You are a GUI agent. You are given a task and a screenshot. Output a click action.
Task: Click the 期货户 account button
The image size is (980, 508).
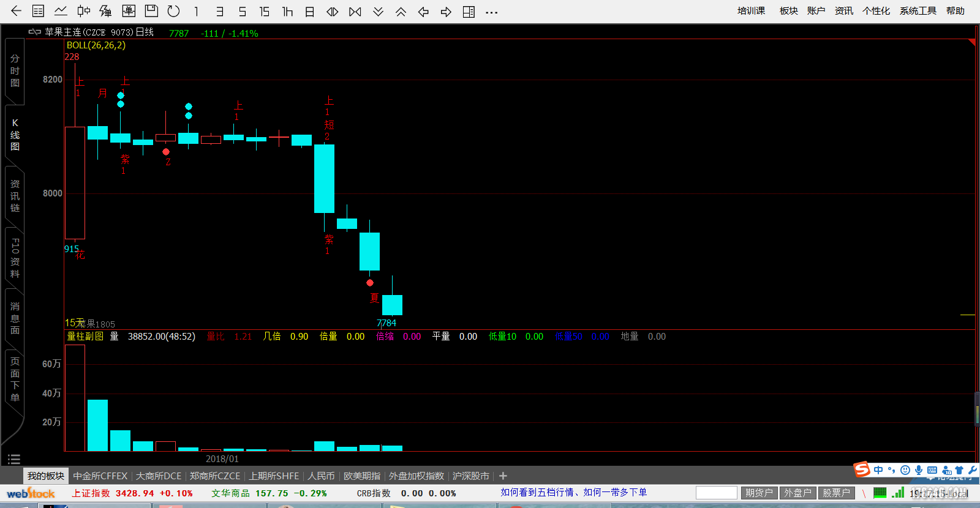(759, 493)
